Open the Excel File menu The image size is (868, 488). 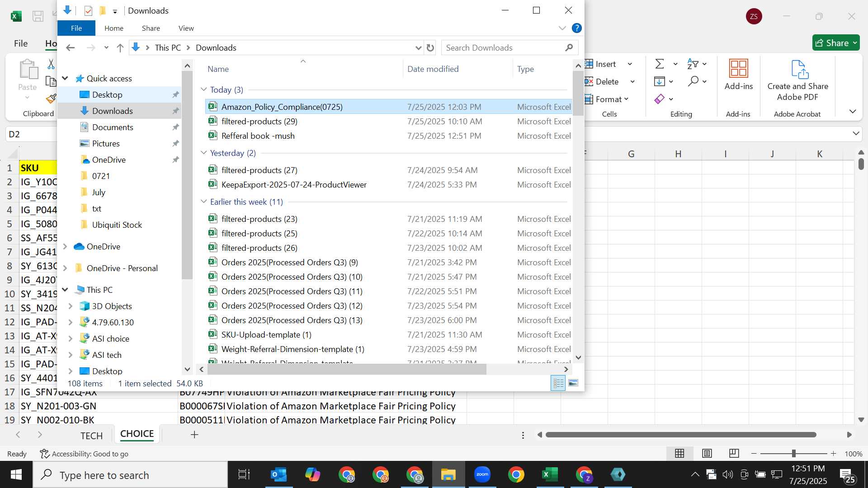(21, 43)
